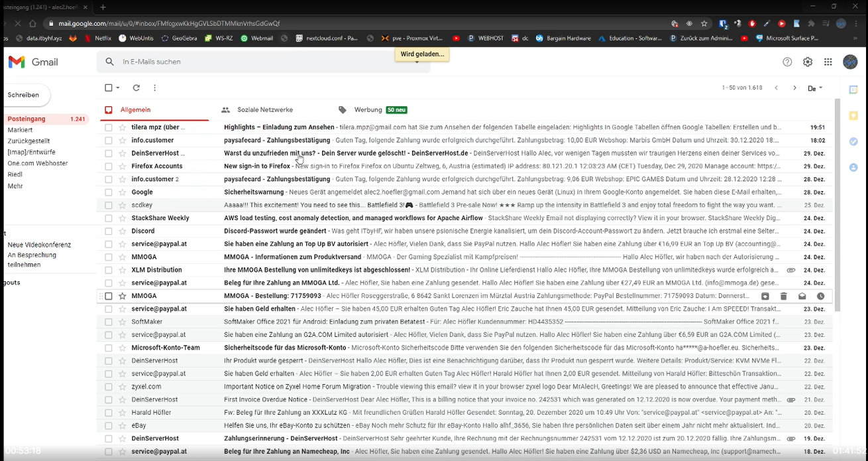This screenshot has width=868, height=461.
Task: Open the zyxel.com Important Notice email
Action: coord(464,387)
